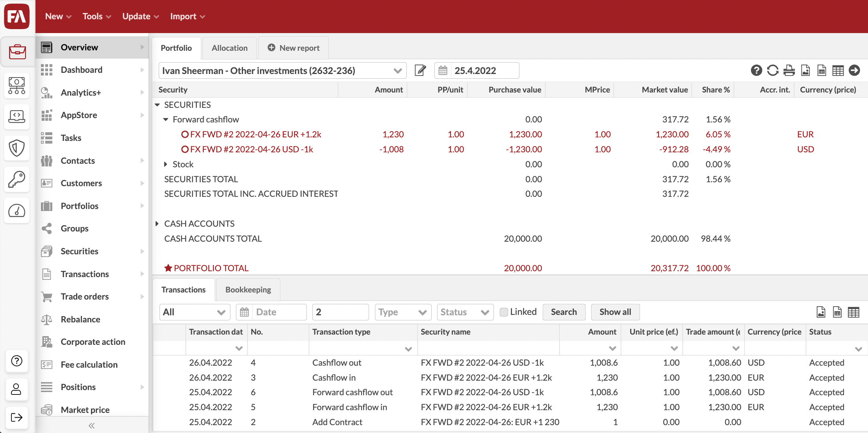Open the laptop code icon in the rail
The height and width of the screenshot is (433, 868).
tap(17, 117)
